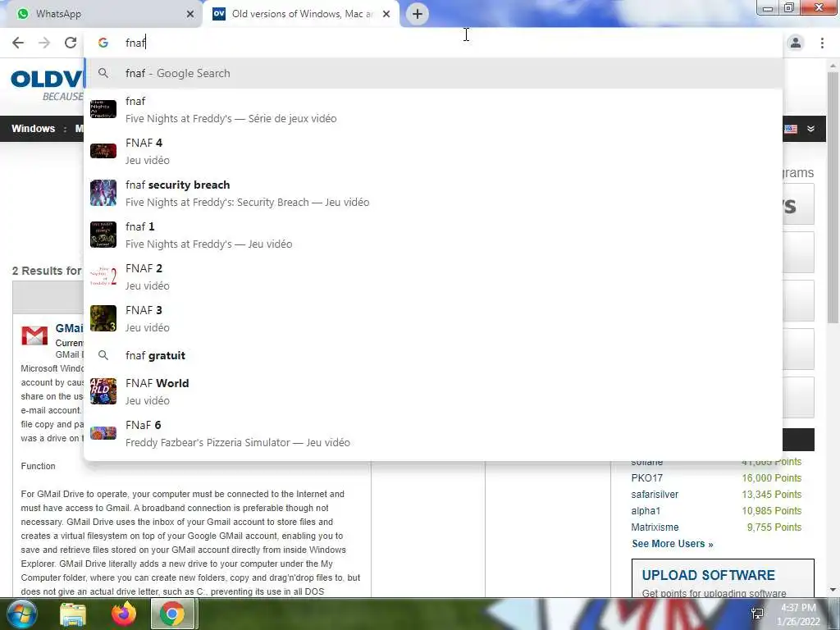Open the Windows menu on OldVersion site
This screenshot has width=840, height=630.
click(33, 129)
